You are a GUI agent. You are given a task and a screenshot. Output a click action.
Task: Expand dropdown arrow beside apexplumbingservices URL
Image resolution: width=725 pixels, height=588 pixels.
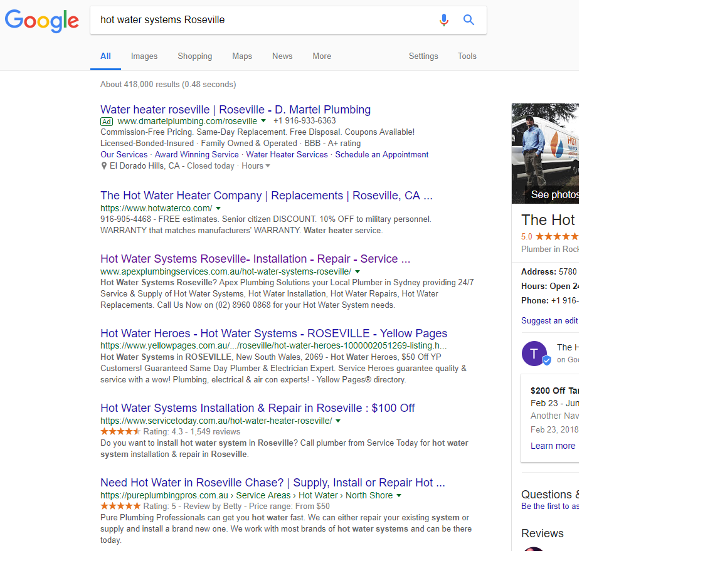[x=357, y=272]
